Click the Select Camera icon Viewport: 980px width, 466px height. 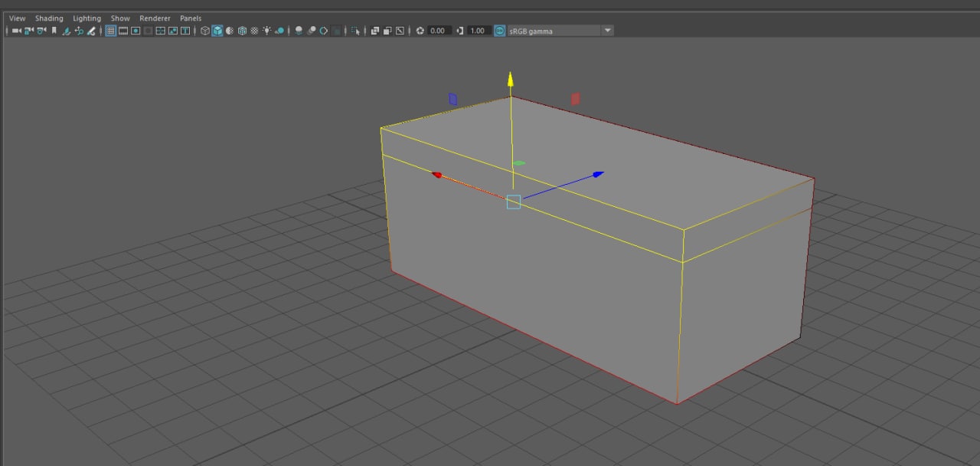pos(16,31)
